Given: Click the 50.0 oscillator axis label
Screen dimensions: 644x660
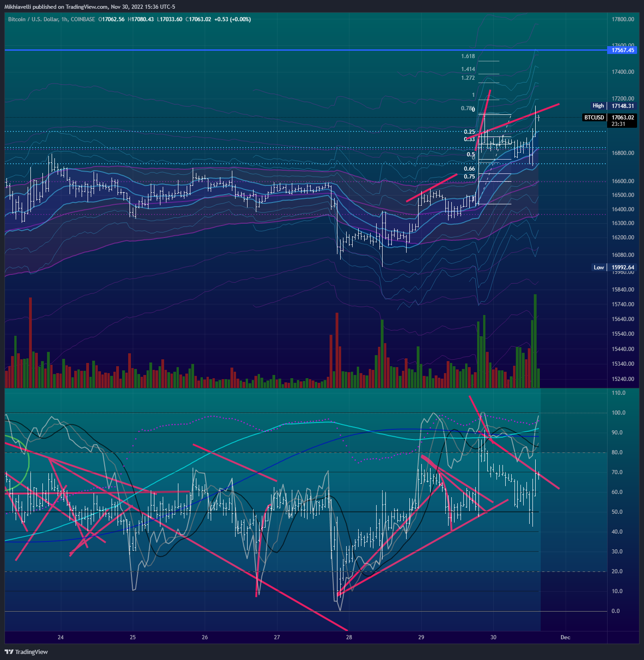Looking at the screenshot, I should coord(617,512).
